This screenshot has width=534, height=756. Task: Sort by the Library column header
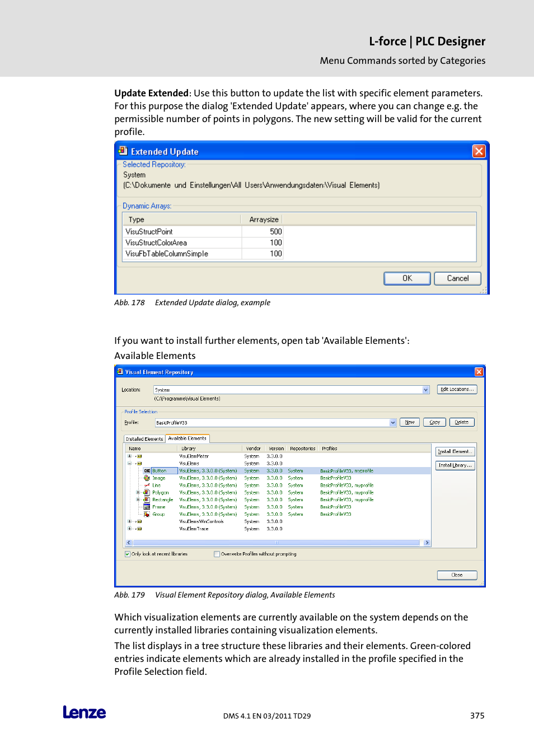(210, 449)
